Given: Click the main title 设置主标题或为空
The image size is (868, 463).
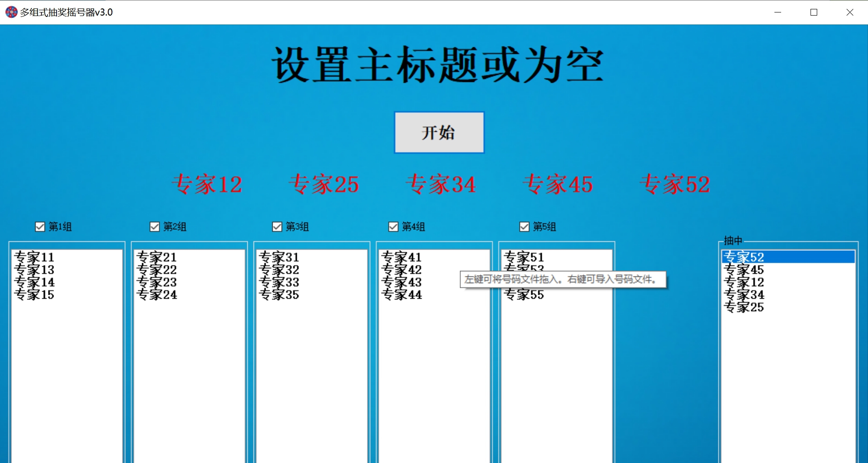Looking at the screenshot, I should click(438, 65).
